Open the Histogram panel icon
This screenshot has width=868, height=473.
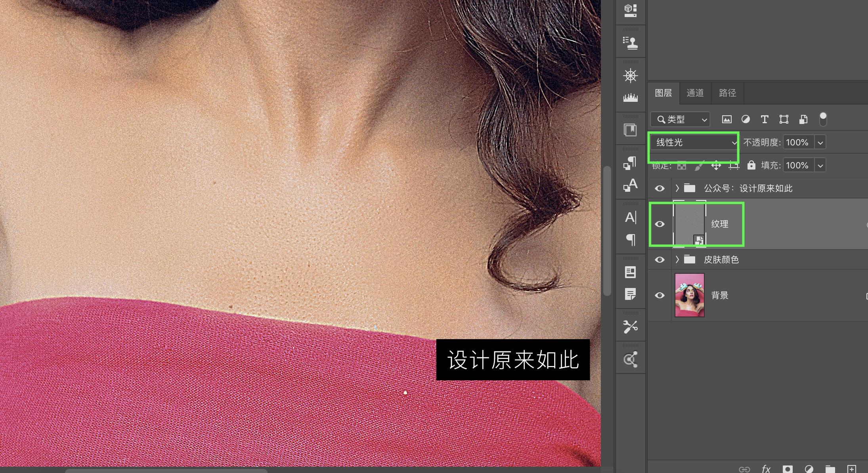[x=630, y=97]
